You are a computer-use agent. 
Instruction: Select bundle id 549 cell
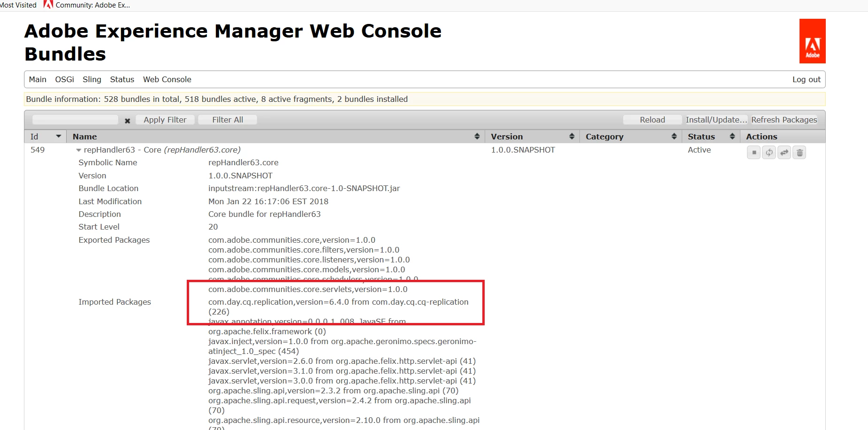pos(38,150)
